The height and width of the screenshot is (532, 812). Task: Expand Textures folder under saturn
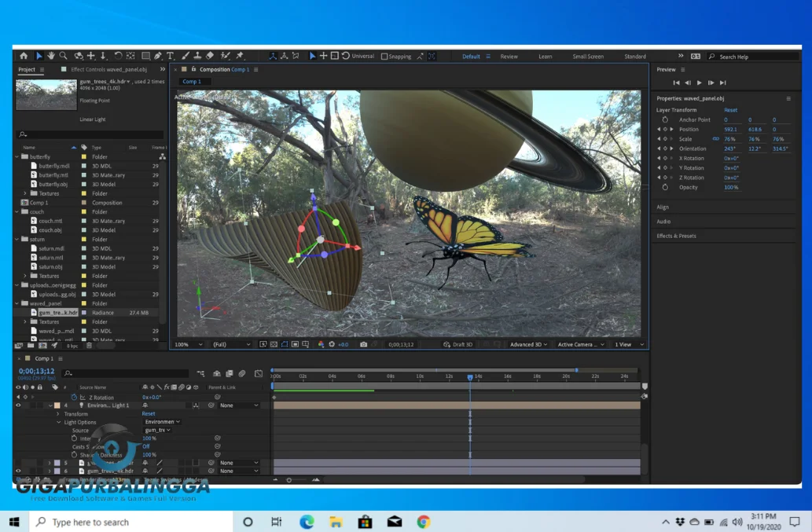coord(25,276)
